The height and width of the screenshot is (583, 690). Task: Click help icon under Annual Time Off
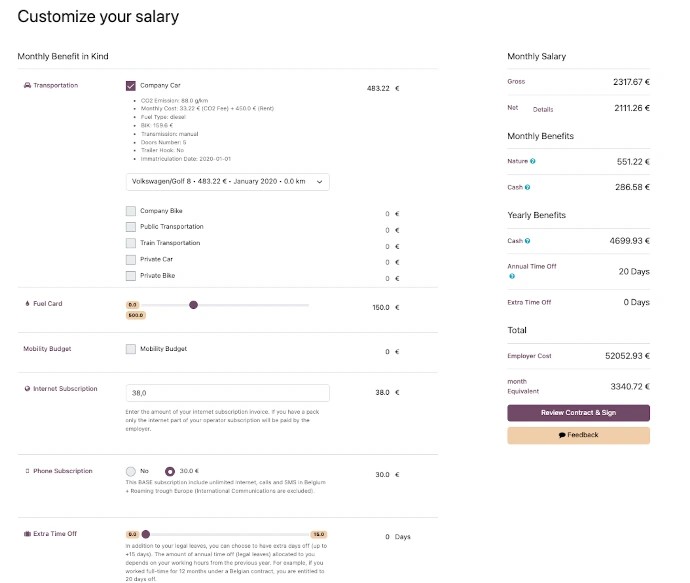pos(512,276)
